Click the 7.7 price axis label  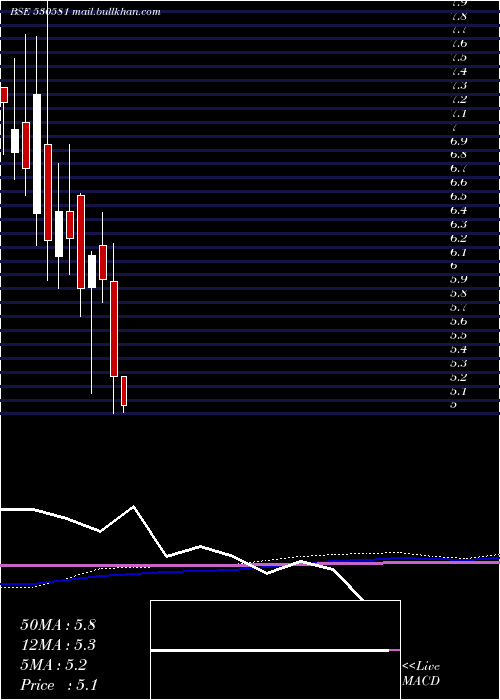459,30
